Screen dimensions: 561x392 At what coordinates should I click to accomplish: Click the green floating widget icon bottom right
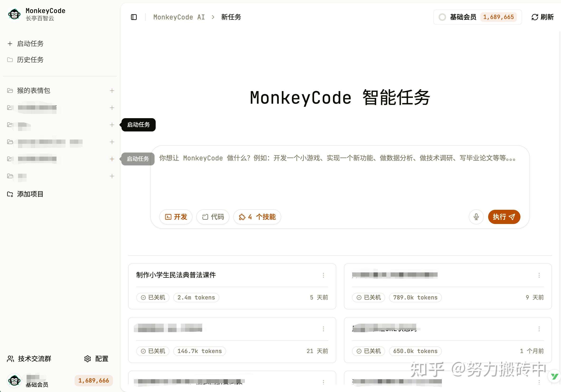(x=554, y=376)
